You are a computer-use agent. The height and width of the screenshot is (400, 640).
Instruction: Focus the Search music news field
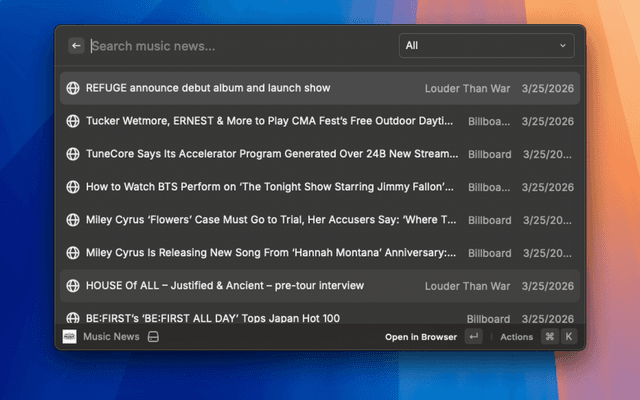click(x=240, y=45)
